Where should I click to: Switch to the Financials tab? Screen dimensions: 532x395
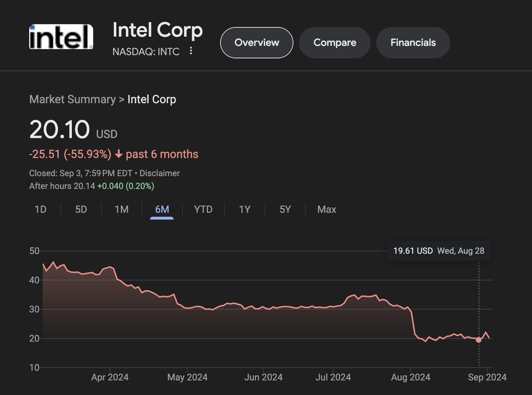click(x=413, y=43)
